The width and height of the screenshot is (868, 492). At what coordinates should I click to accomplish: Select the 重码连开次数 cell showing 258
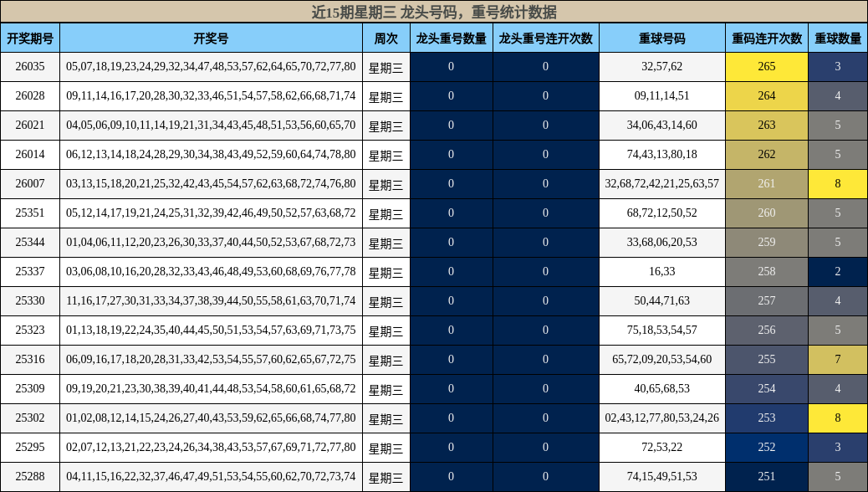pos(766,272)
